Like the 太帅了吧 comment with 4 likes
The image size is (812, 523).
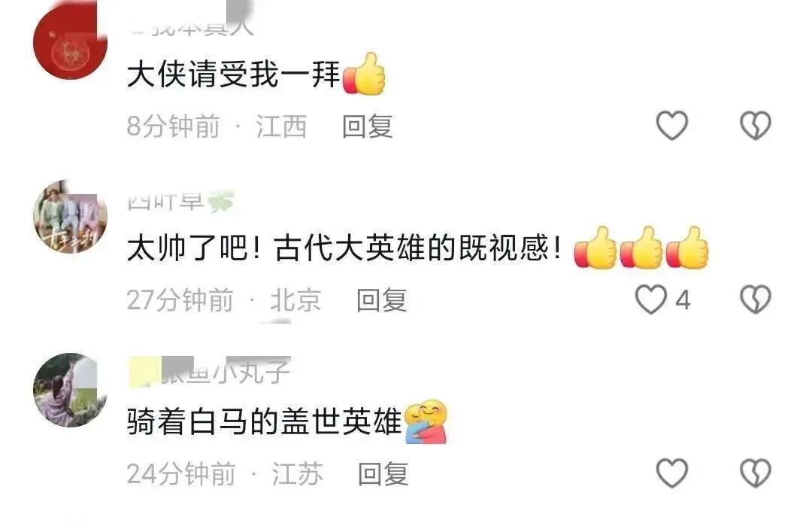coord(650,299)
